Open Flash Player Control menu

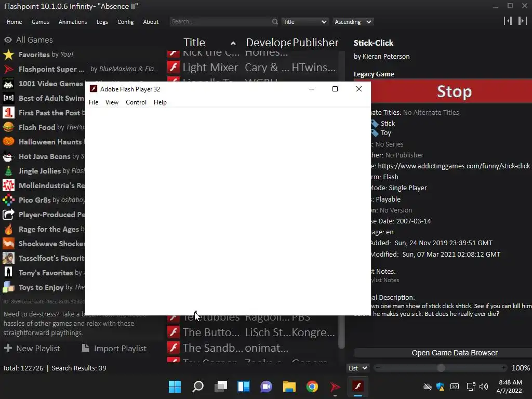136,102
